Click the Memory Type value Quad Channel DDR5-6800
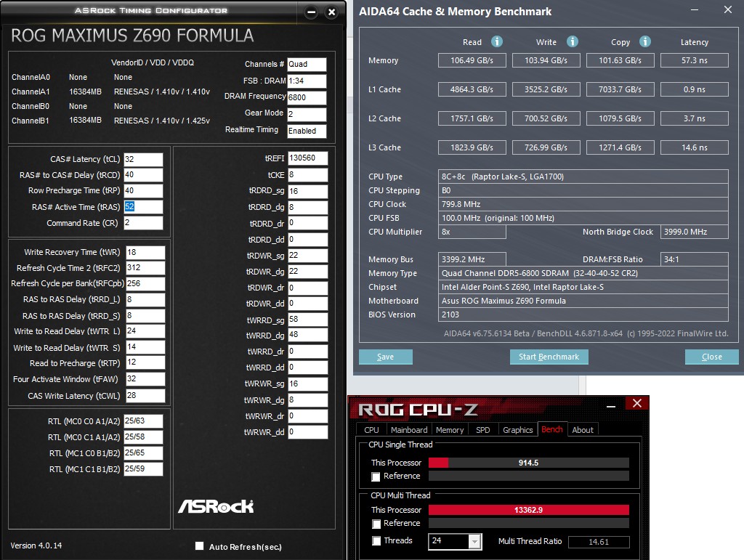 click(x=583, y=273)
